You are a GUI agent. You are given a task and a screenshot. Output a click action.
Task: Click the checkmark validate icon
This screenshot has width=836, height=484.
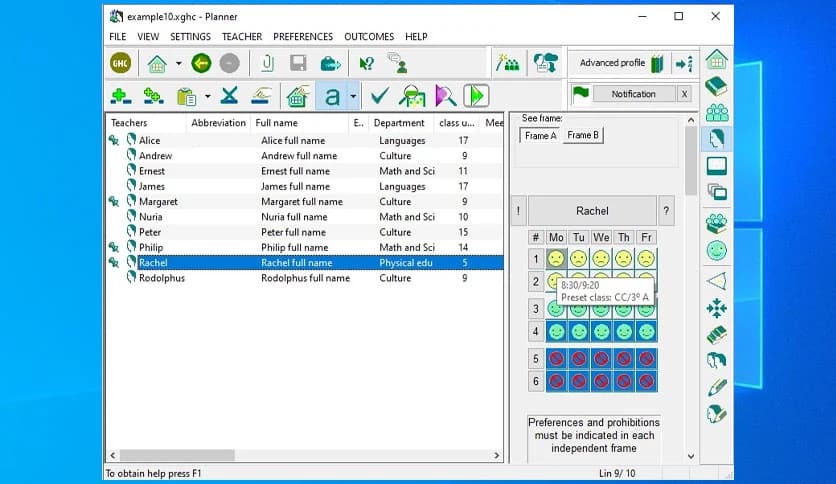coord(380,96)
